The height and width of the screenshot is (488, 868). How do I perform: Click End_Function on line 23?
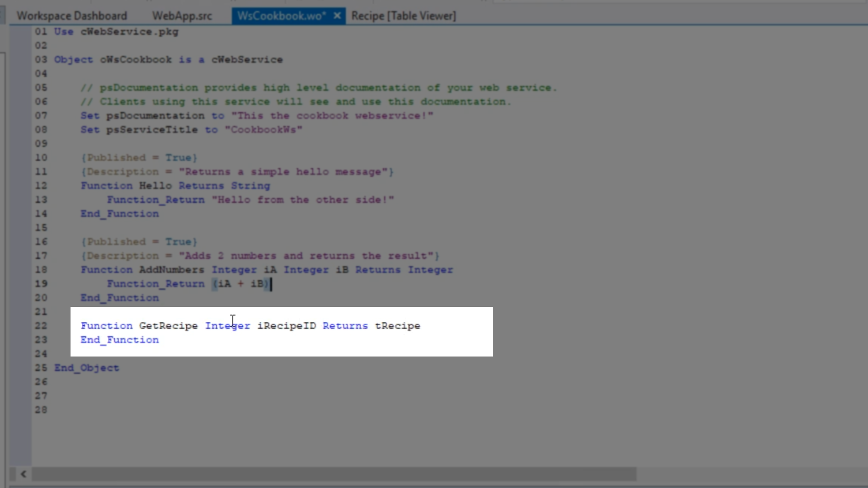point(120,340)
